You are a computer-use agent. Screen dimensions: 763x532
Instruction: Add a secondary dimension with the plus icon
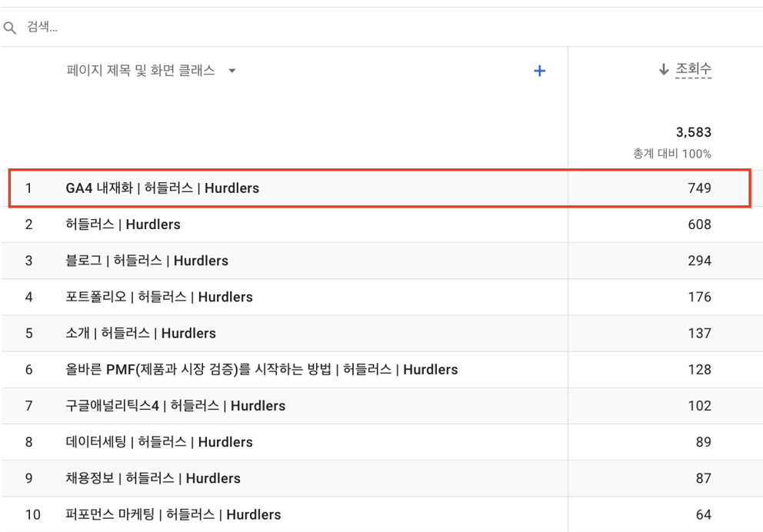539,71
